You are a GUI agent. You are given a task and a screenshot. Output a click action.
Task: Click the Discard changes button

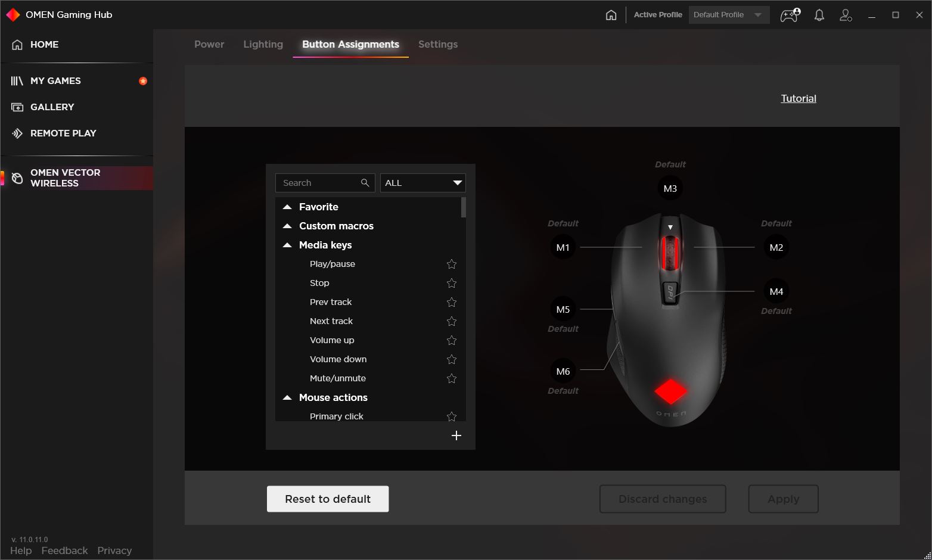click(x=663, y=499)
